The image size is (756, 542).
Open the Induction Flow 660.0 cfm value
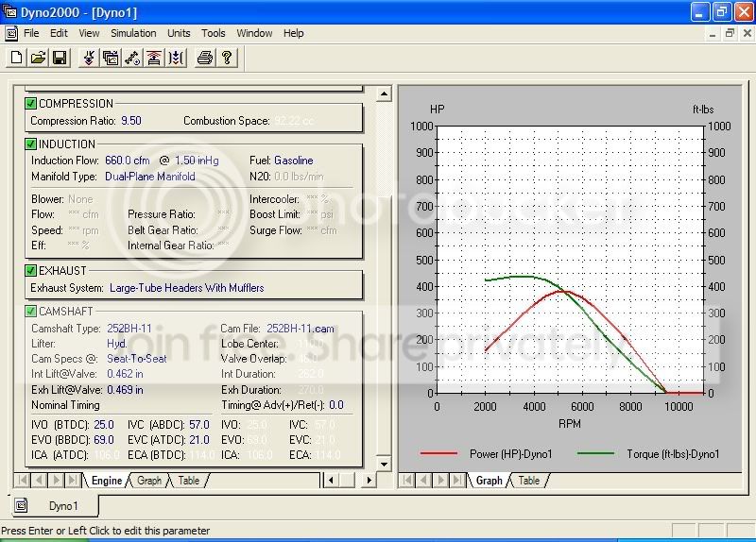128,161
